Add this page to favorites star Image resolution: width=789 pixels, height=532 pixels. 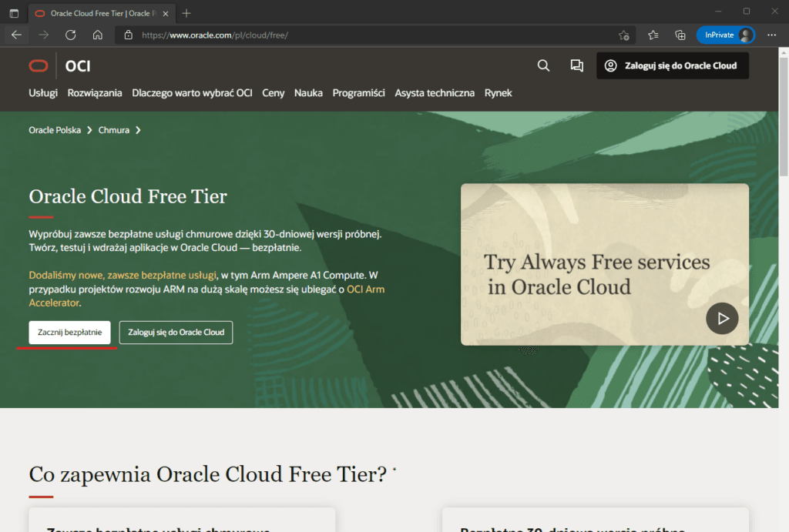(x=624, y=35)
